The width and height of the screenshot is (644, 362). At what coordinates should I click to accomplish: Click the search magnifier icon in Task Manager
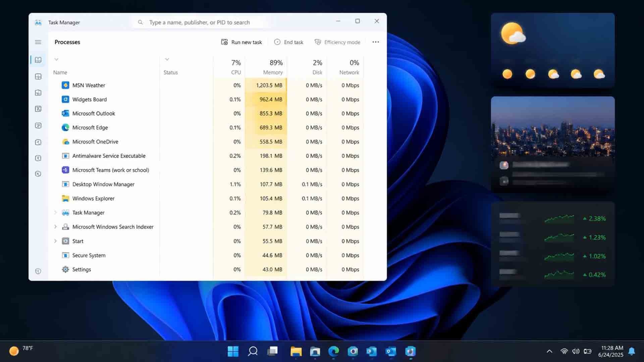(x=141, y=22)
